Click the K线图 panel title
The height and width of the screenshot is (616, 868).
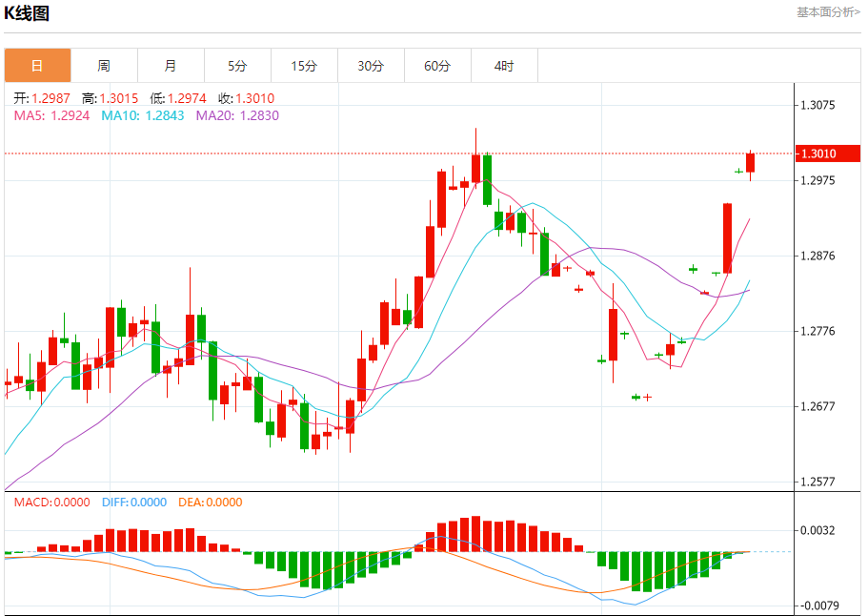tap(28, 13)
